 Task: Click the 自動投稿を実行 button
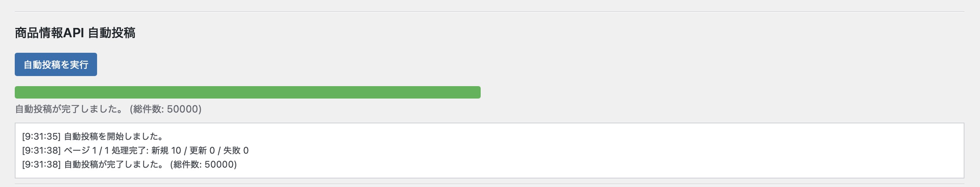56,64
